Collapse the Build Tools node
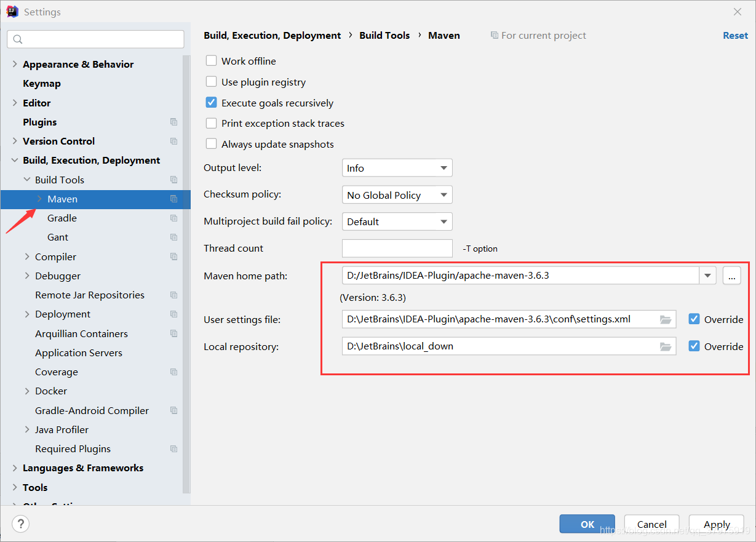Screen dimensions: 756x542 pos(27,180)
